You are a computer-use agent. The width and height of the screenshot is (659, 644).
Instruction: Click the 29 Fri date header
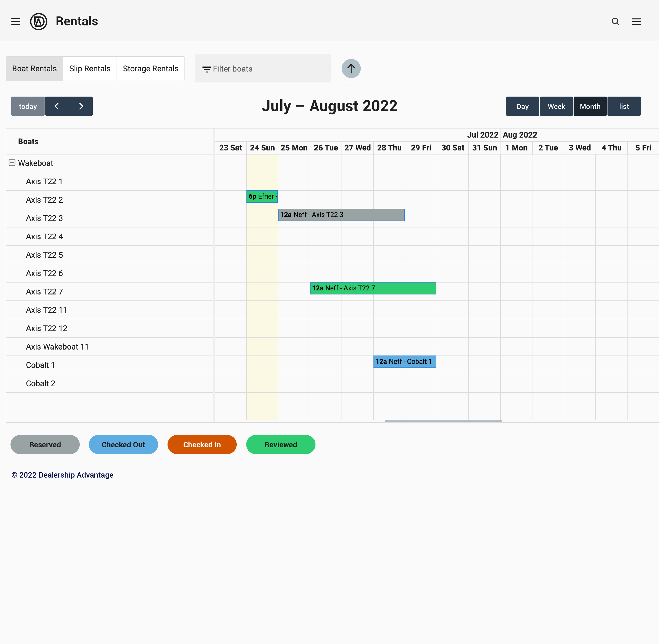(421, 148)
